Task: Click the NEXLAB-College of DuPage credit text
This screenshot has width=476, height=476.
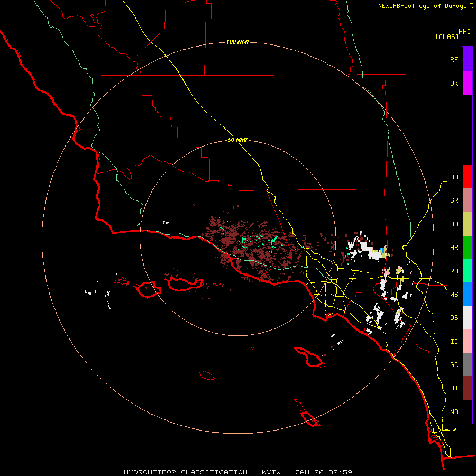Action: [x=422, y=6]
